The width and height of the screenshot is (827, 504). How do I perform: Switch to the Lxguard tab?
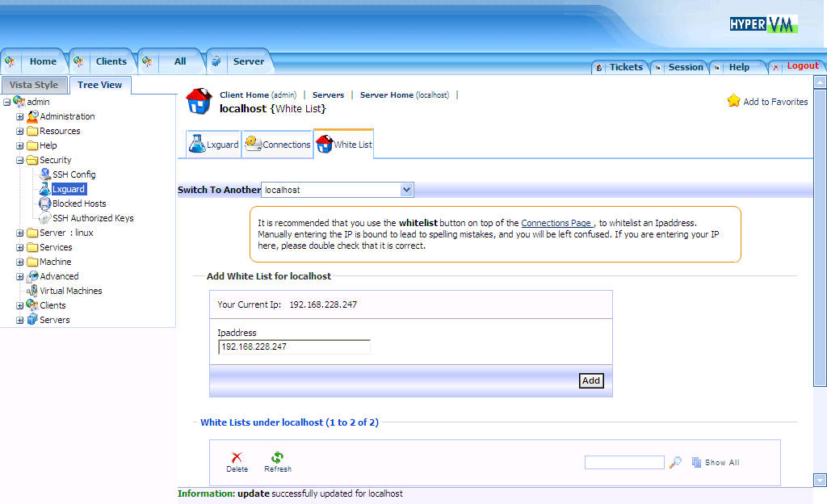pos(214,145)
